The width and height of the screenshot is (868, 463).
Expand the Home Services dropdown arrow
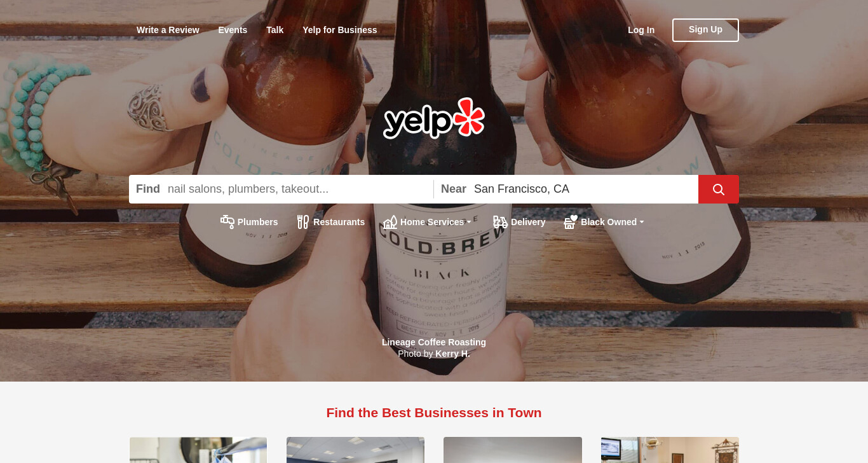point(469,222)
